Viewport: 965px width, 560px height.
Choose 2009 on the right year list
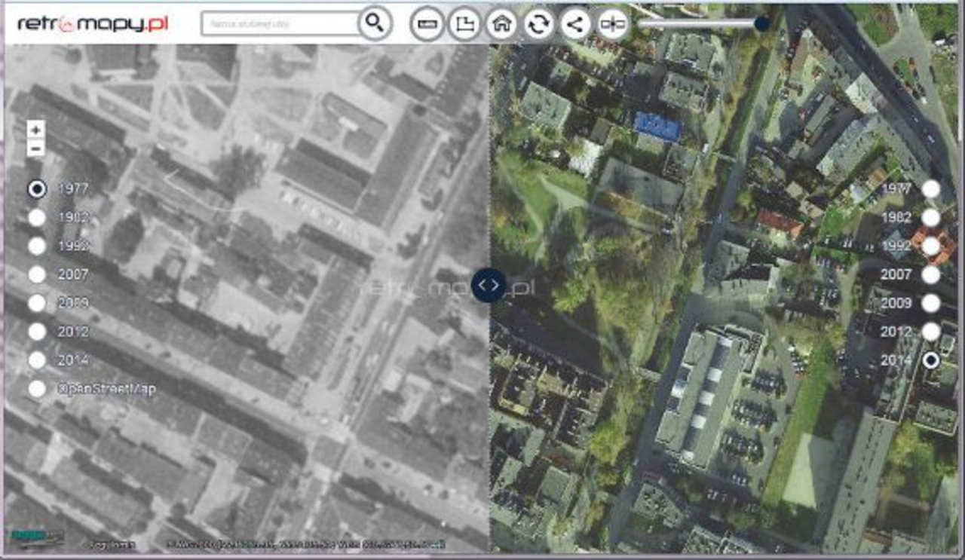(932, 303)
